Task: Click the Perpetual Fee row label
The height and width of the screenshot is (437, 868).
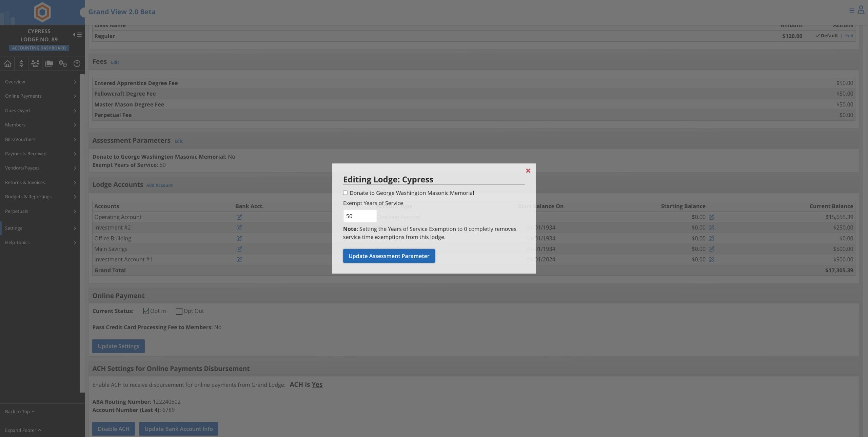Action: point(113,115)
